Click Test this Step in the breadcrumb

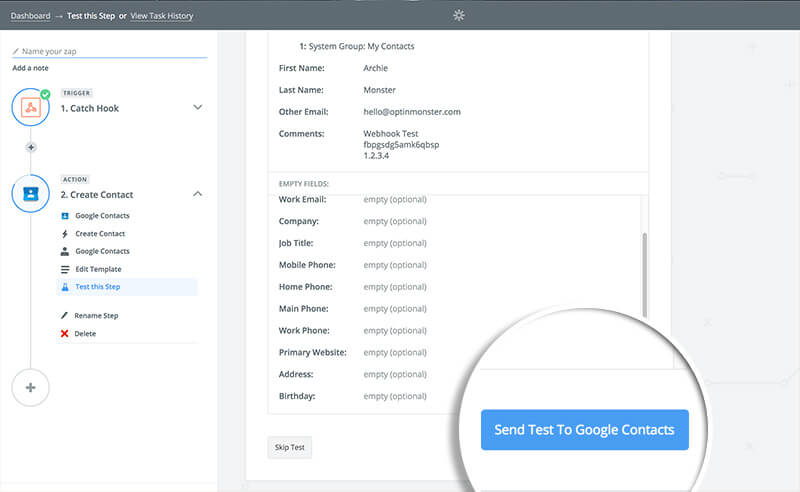point(91,16)
